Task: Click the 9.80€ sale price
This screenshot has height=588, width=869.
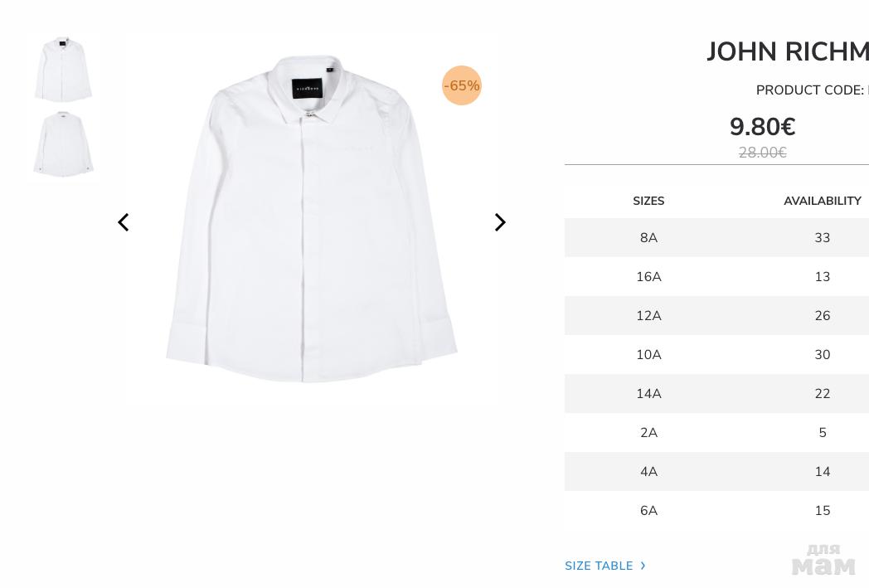Action: [762, 127]
